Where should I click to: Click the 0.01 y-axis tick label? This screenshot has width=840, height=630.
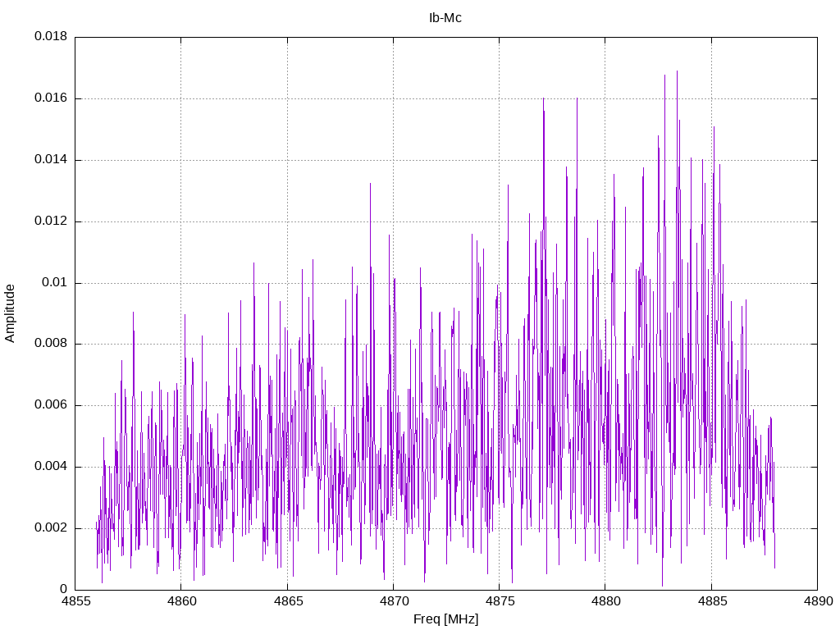click(55, 282)
